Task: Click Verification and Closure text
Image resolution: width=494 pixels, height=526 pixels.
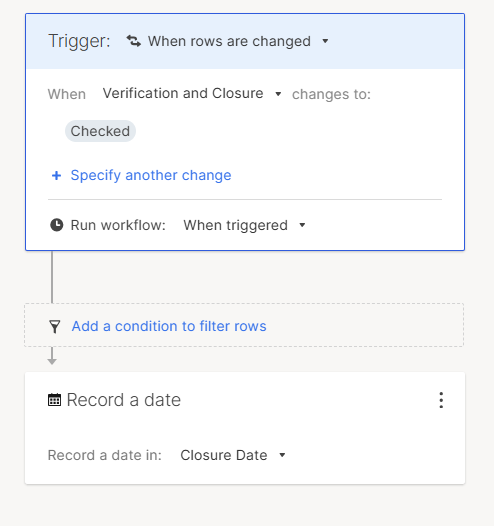Action: pos(183,93)
